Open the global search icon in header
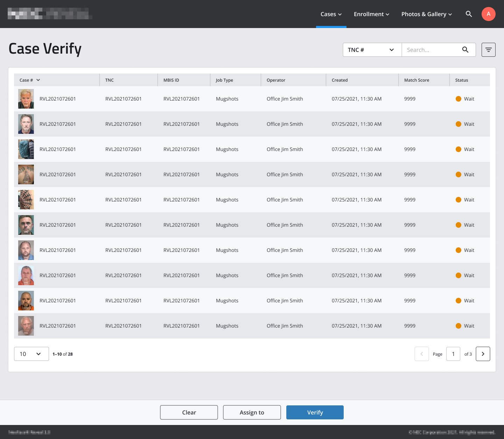504x439 pixels. pyautogui.click(x=469, y=14)
